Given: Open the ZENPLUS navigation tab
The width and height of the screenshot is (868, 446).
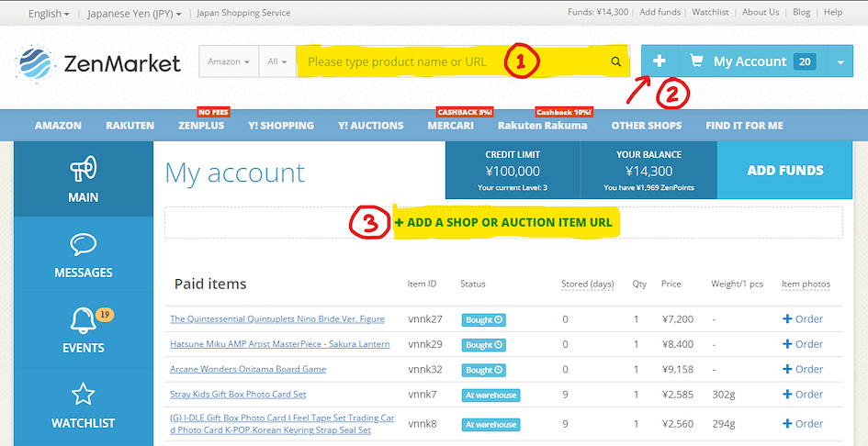Looking at the screenshot, I should click(201, 126).
